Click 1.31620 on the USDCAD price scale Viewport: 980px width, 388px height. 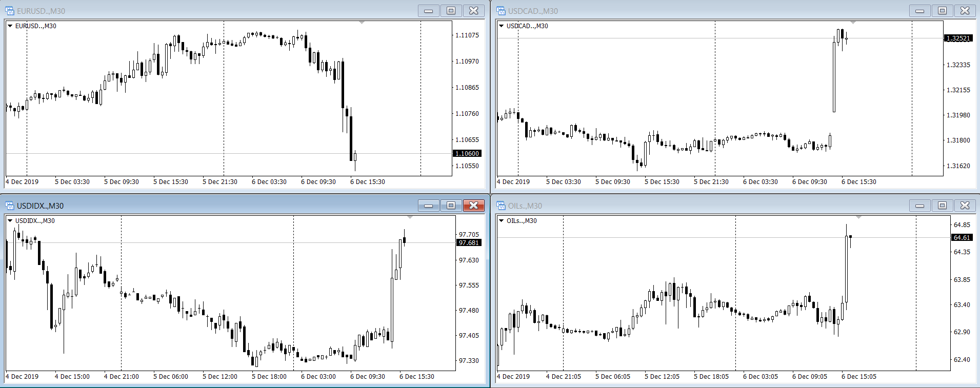pyautogui.click(x=958, y=166)
